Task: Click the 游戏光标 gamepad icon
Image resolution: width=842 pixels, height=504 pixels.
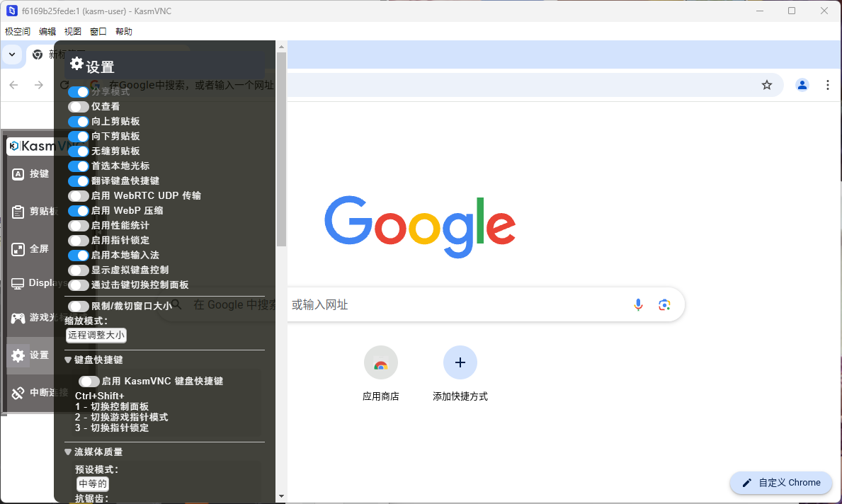Action: (x=18, y=318)
